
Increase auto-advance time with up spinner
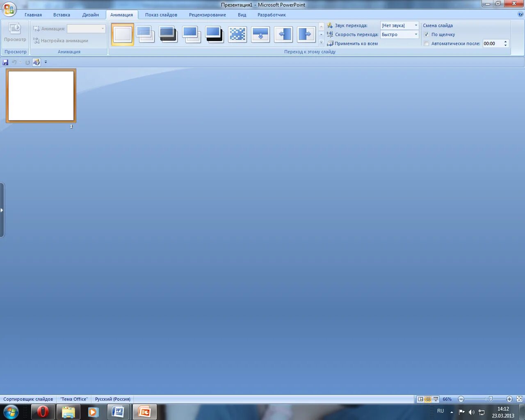(506, 41)
